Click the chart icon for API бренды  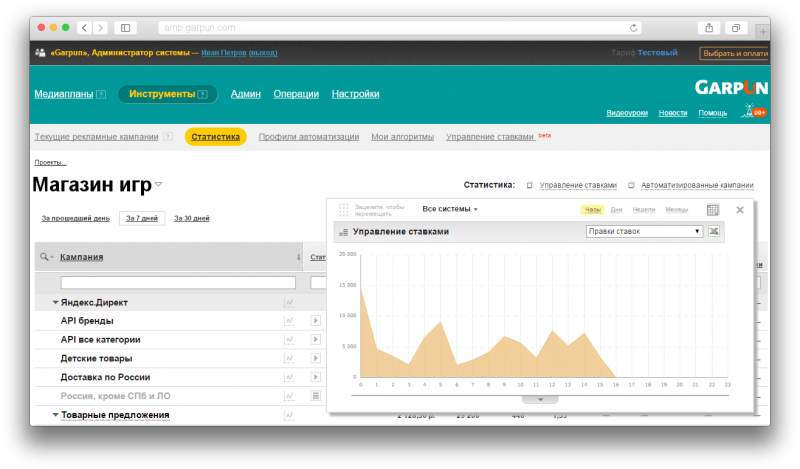click(289, 321)
